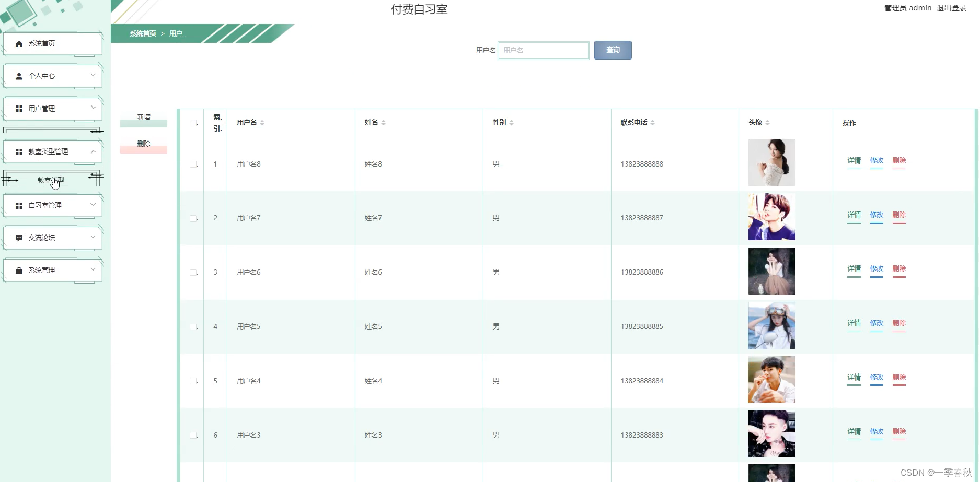The width and height of the screenshot is (980, 482).
Task: Open 系统首页 from the breadcrumb
Action: pos(143,33)
